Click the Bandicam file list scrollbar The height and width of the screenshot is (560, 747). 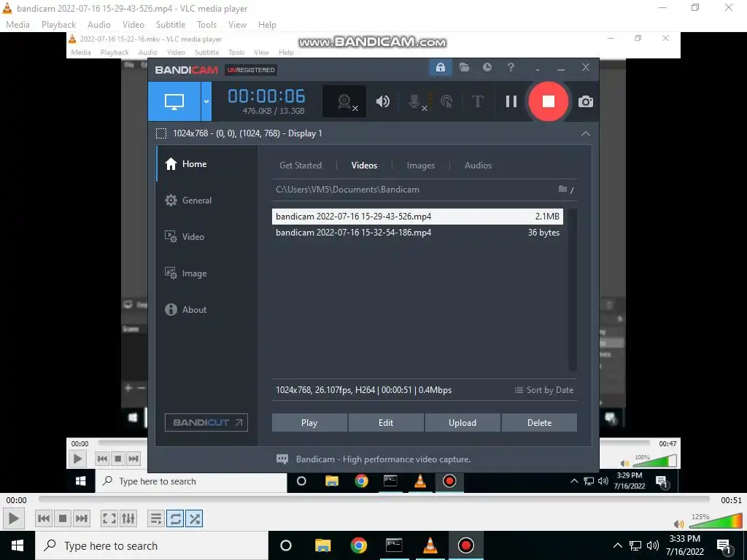pos(572,289)
